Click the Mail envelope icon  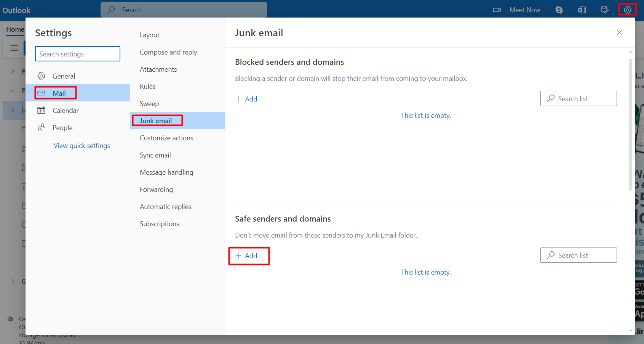pos(41,93)
